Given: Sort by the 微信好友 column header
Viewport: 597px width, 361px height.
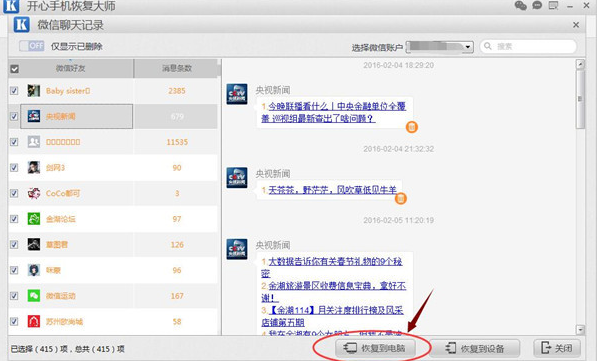Looking at the screenshot, I should [x=71, y=69].
